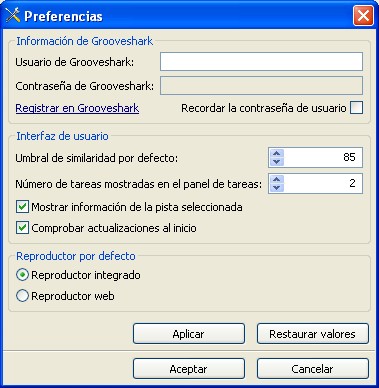Confirm settings with the Aceptar button

coord(189,369)
